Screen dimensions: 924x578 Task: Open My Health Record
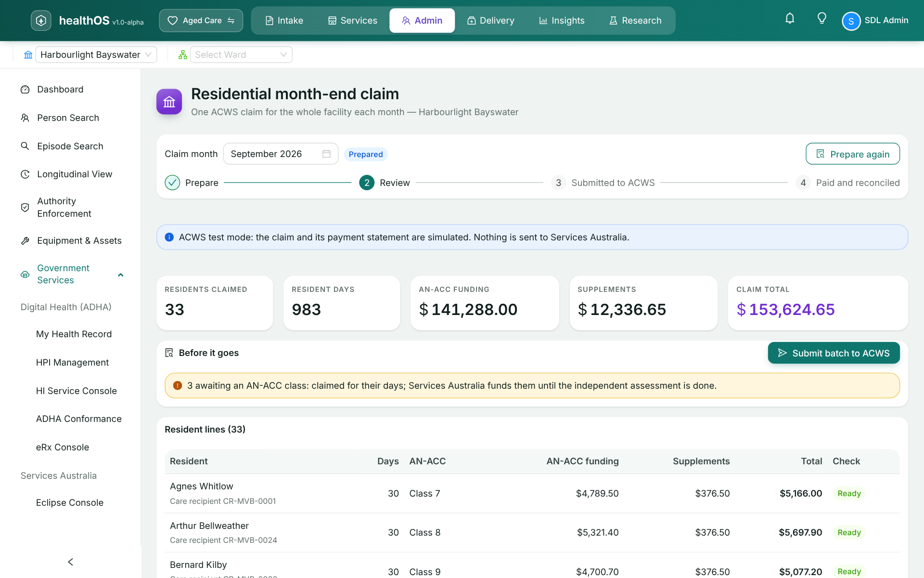(74, 334)
